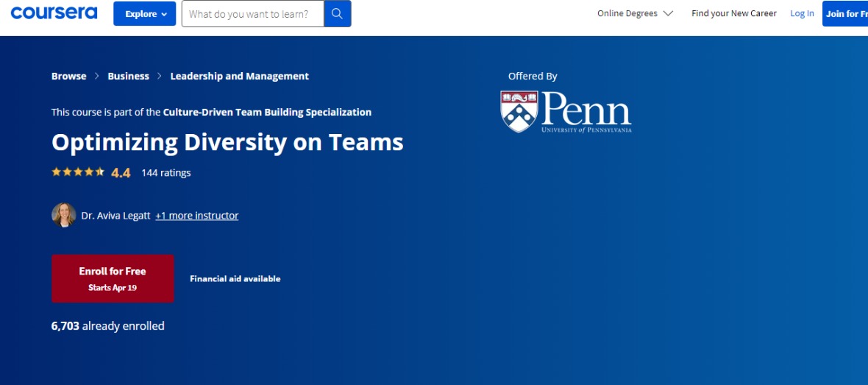The image size is (868, 385).
Task: Expand the Online Degrees menu
Action: 635,13
